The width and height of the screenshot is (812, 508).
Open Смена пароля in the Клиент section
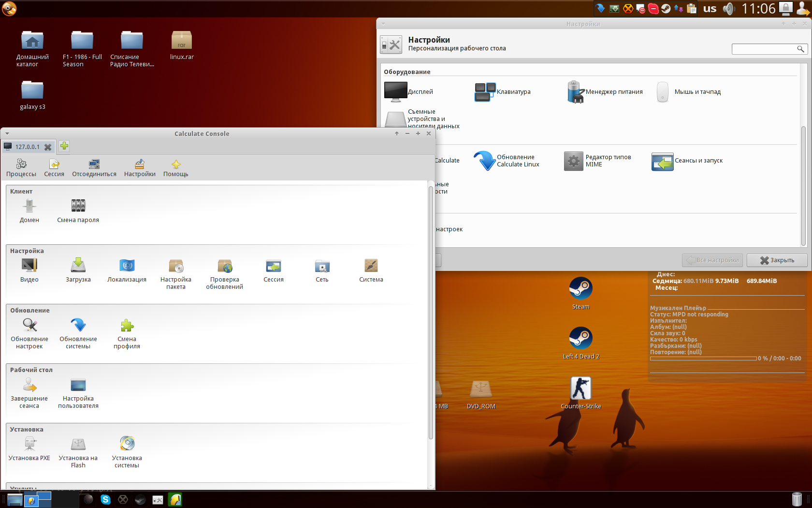click(78, 211)
